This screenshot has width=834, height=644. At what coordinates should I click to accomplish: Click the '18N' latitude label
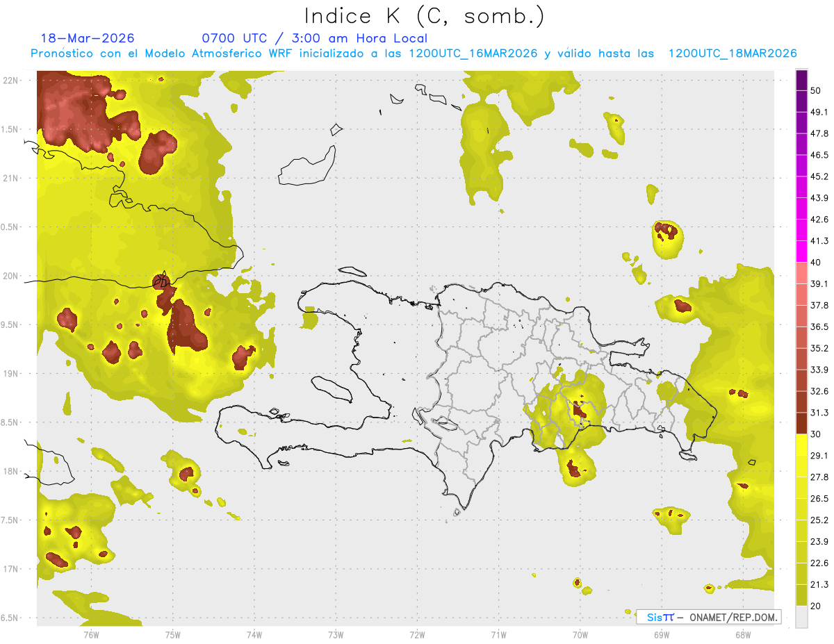click(10, 472)
